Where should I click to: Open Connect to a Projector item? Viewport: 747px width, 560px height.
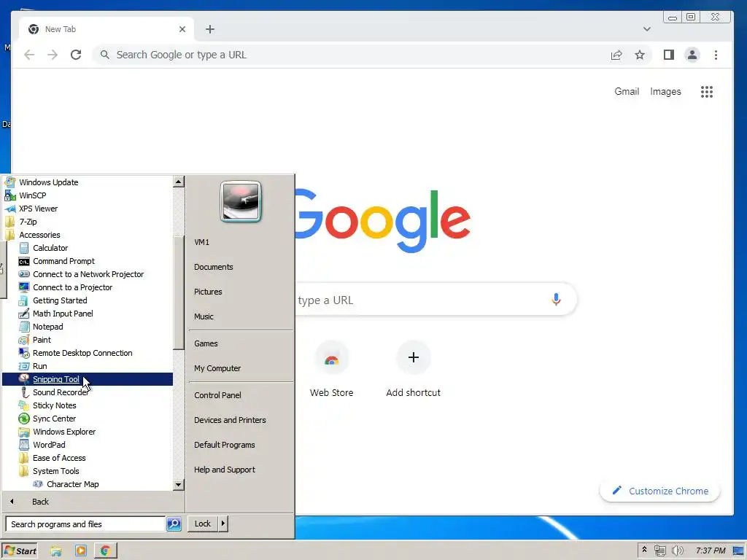coord(72,287)
